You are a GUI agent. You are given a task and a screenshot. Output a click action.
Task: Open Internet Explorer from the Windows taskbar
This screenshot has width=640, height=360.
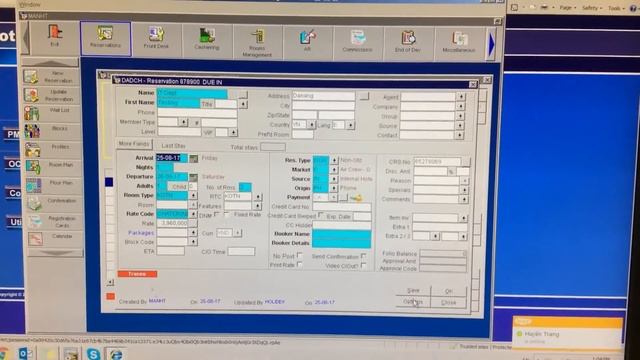[x=116, y=353]
